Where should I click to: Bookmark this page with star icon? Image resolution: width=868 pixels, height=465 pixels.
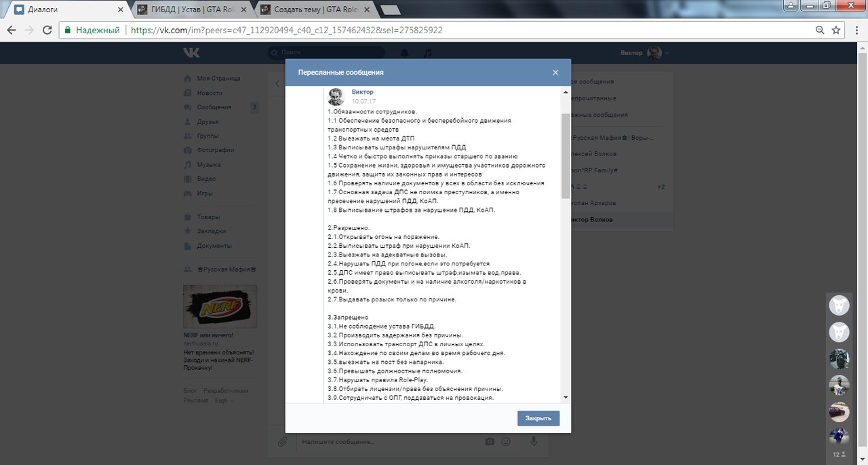tap(836, 30)
